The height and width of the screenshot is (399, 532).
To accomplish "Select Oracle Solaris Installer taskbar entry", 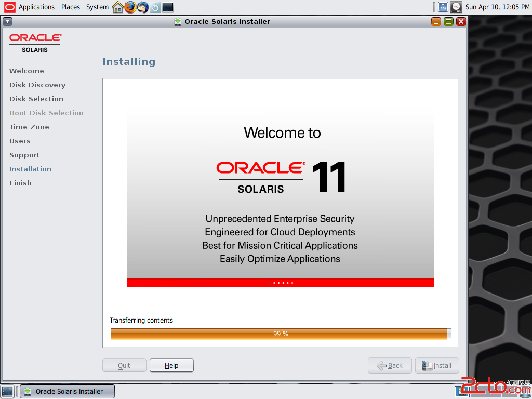I will (x=67, y=391).
